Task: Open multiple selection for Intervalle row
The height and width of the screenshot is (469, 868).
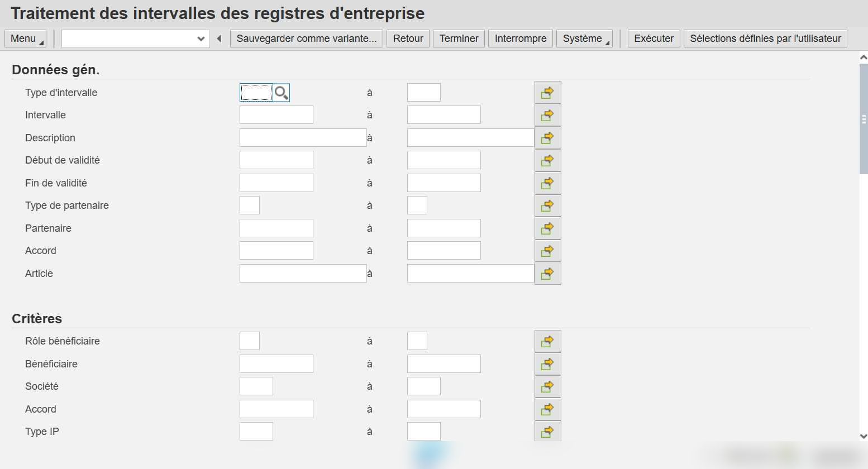Action: pos(547,115)
